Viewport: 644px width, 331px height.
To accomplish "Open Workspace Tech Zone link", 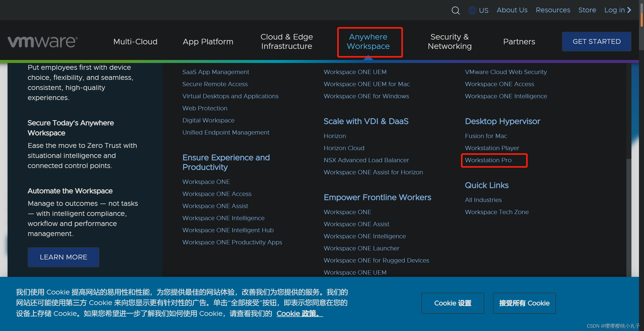I will 497,212.
